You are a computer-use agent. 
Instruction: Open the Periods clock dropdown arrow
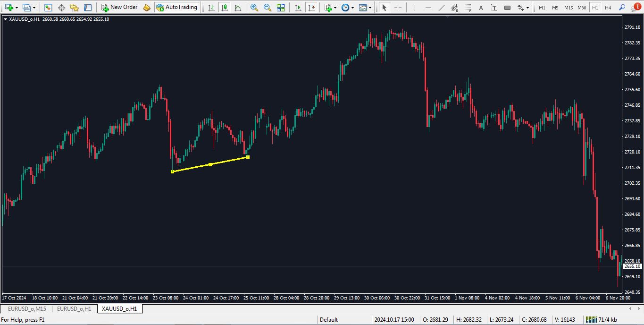click(352, 8)
